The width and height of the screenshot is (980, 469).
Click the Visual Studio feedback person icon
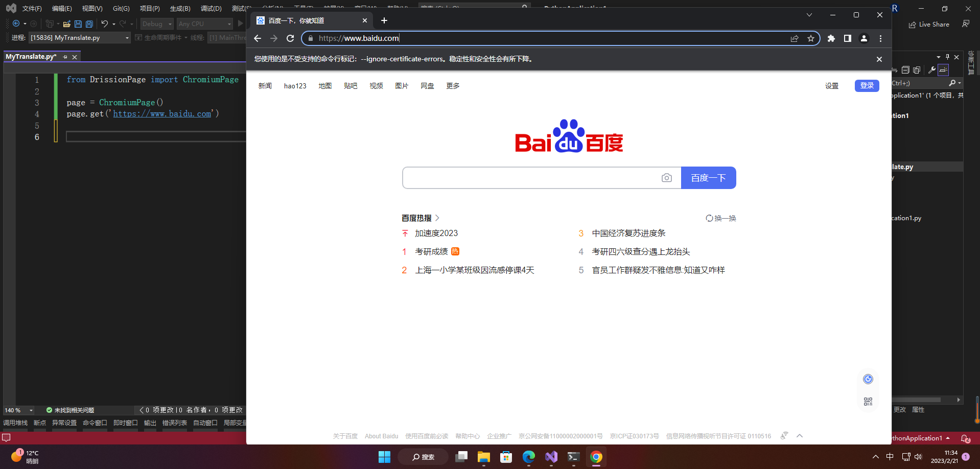pyautogui.click(x=966, y=24)
